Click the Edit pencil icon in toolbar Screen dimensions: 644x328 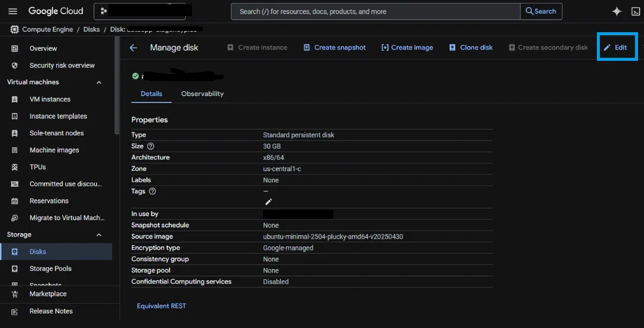[x=606, y=48]
